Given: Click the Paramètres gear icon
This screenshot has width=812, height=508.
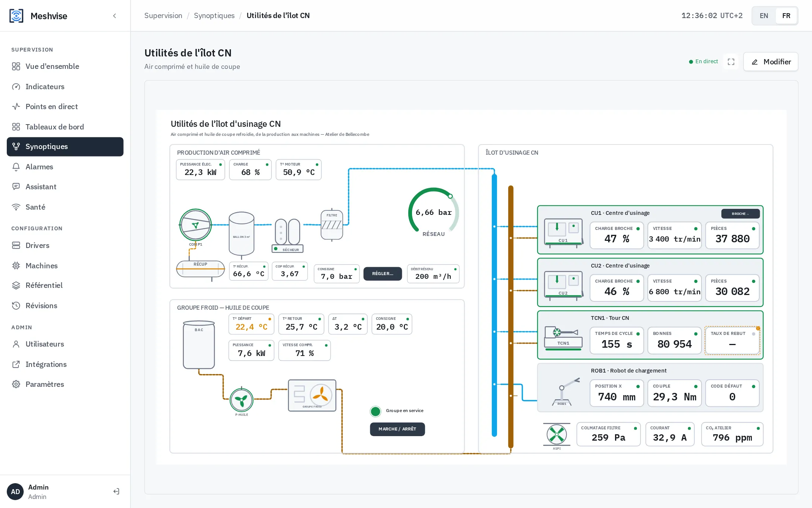Looking at the screenshot, I should coord(16,384).
